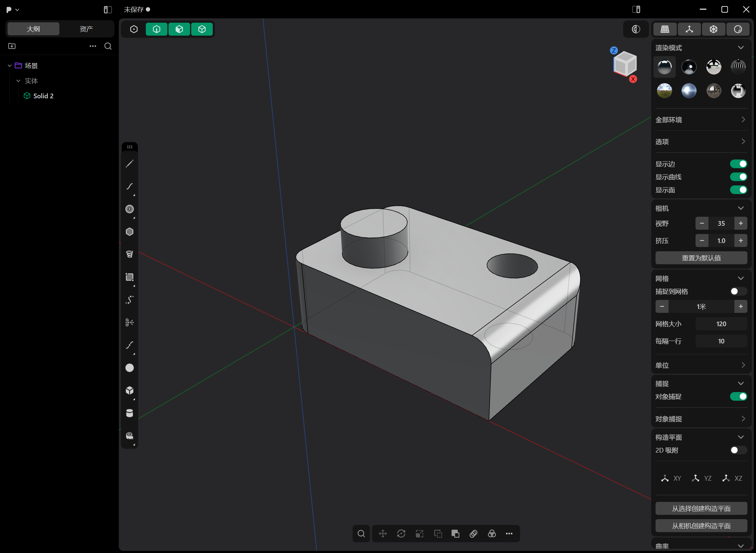Screen dimensions: 756x553
Task: Select the rectangle tool
Action: tap(130, 277)
